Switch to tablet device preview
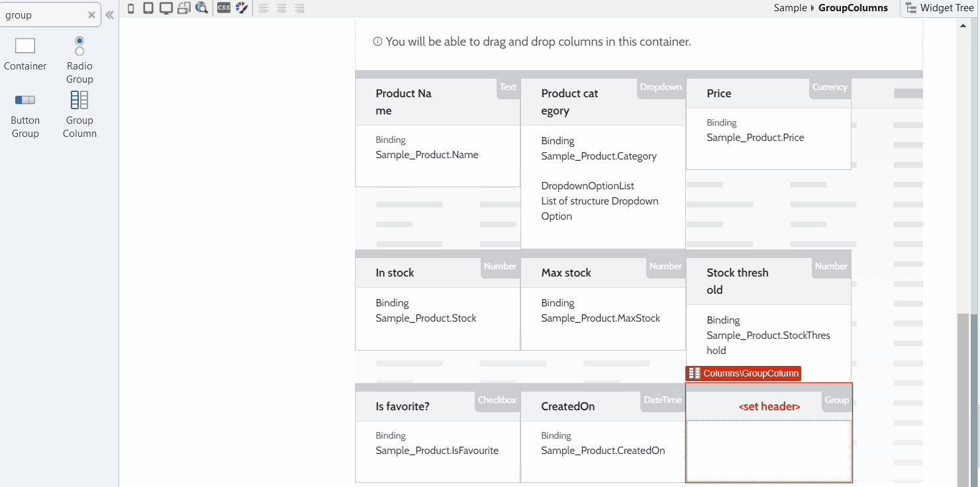The image size is (980, 487). point(148,8)
